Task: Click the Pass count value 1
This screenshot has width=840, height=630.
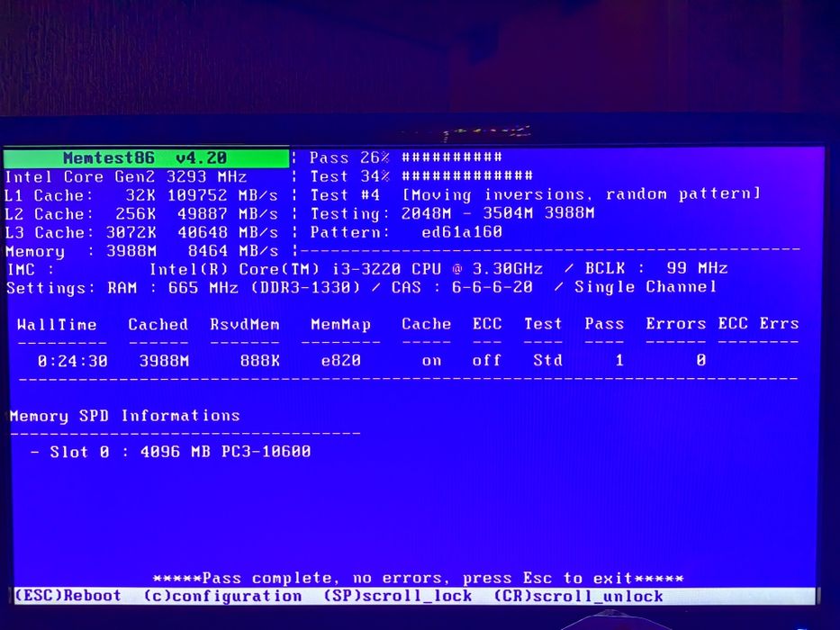Action: click(619, 360)
